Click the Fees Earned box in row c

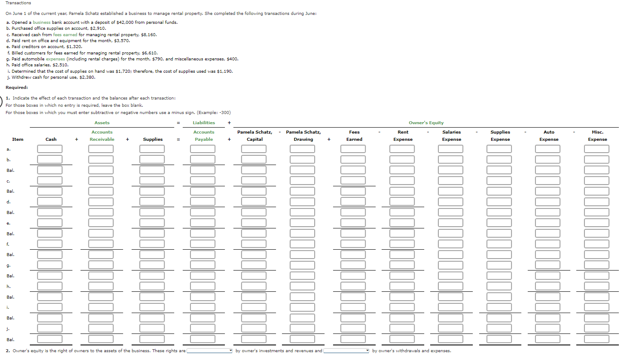(x=353, y=181)
